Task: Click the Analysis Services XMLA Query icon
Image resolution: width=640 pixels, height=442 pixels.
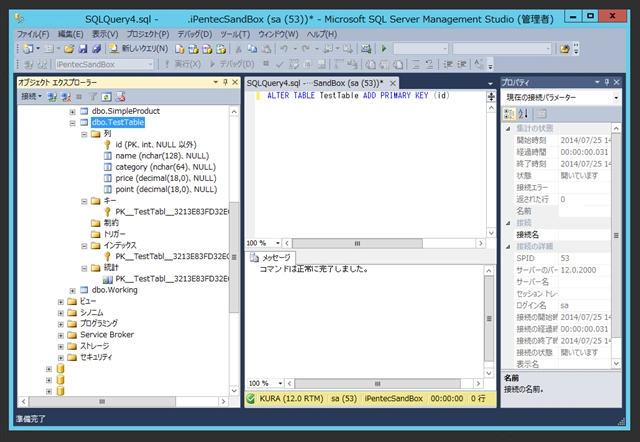Action: click(221, 49)
